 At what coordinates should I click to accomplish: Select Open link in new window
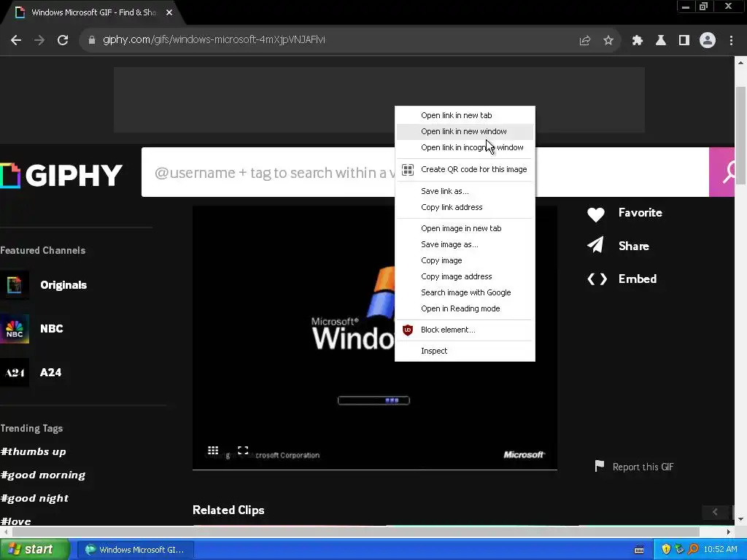point(465,131)
